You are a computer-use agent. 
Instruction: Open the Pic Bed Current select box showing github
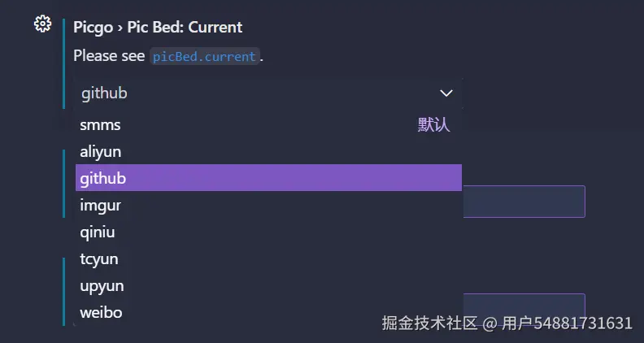[x=260, y=93]
